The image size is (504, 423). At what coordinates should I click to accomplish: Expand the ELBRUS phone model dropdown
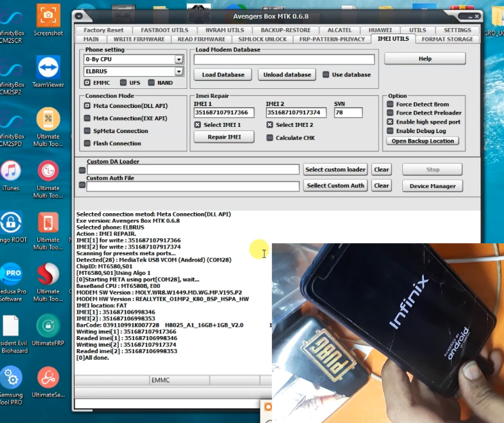click(x=178, y=71)
